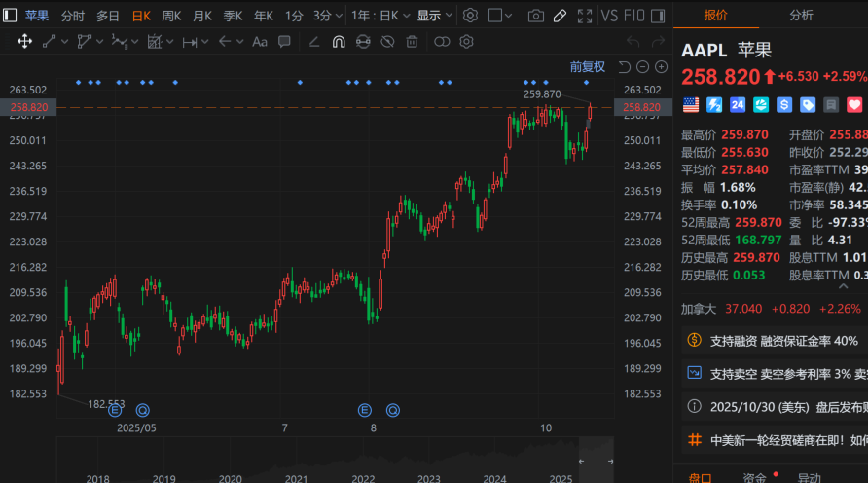Toggle the left sidebar panel icon
The image size is (868, 483).
(10, 16)
